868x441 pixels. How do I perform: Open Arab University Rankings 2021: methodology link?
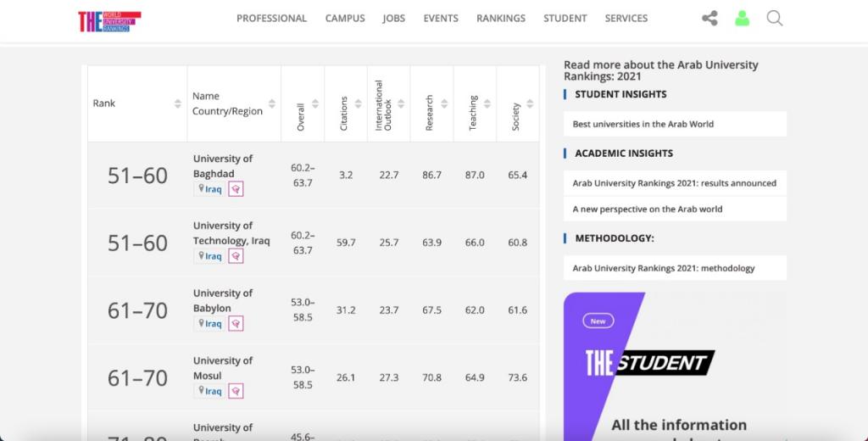pos(663,268)
